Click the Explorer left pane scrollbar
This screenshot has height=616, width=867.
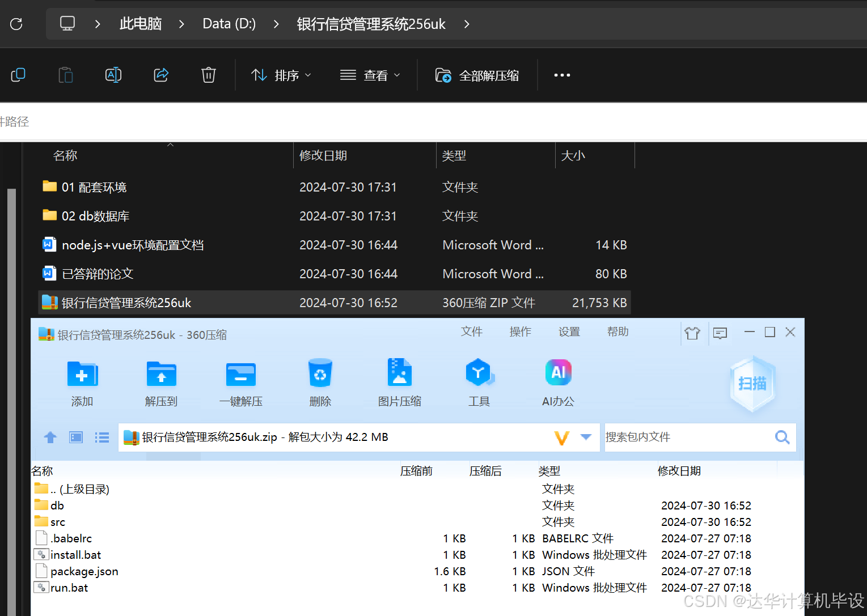(x=11, y=401)
